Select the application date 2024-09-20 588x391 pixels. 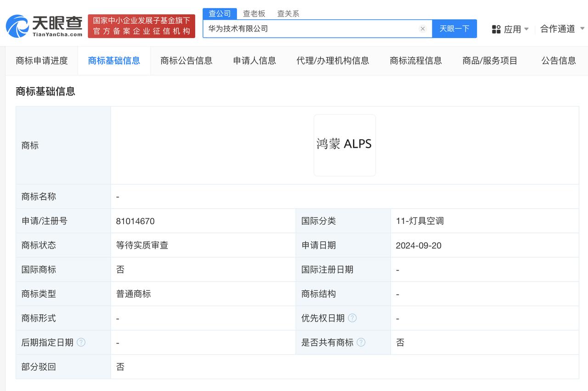[x=418, y=245]
